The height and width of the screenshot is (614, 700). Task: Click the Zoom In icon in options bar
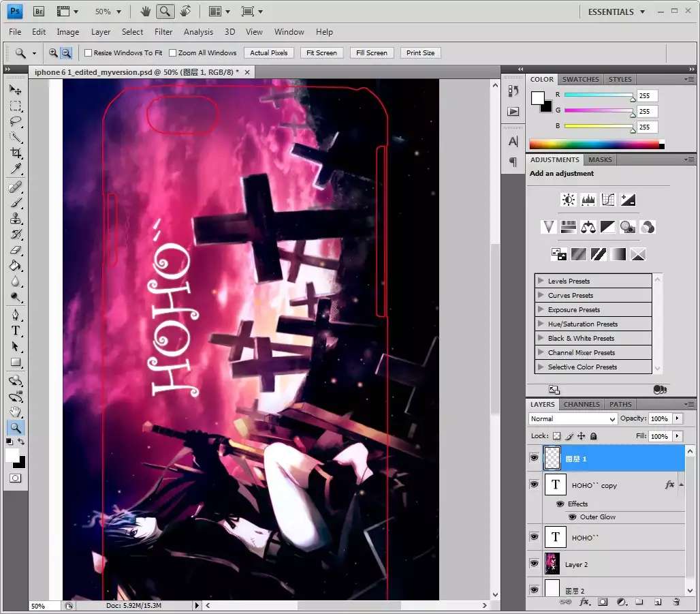53,52
